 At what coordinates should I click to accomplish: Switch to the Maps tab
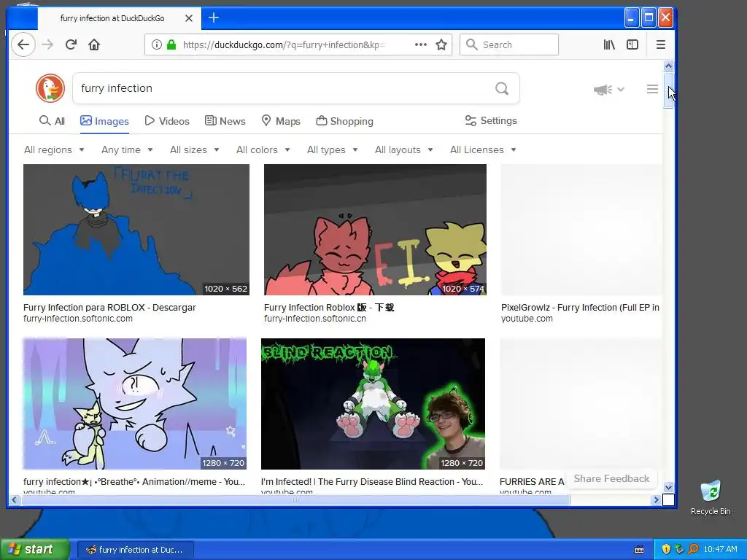[281, 121]
